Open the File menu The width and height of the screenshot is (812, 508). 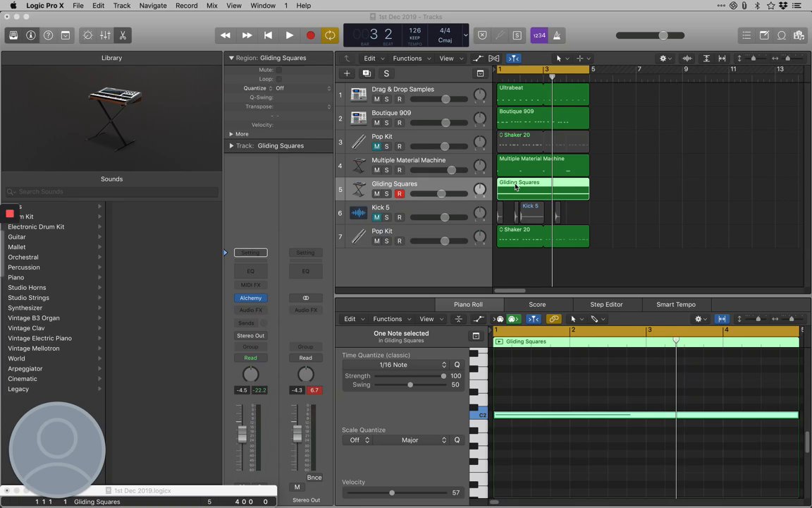click(x=78, y=6)
